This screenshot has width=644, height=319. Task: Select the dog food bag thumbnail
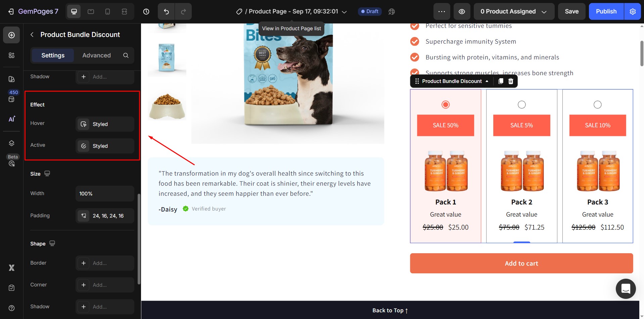[x=167, y=58]
